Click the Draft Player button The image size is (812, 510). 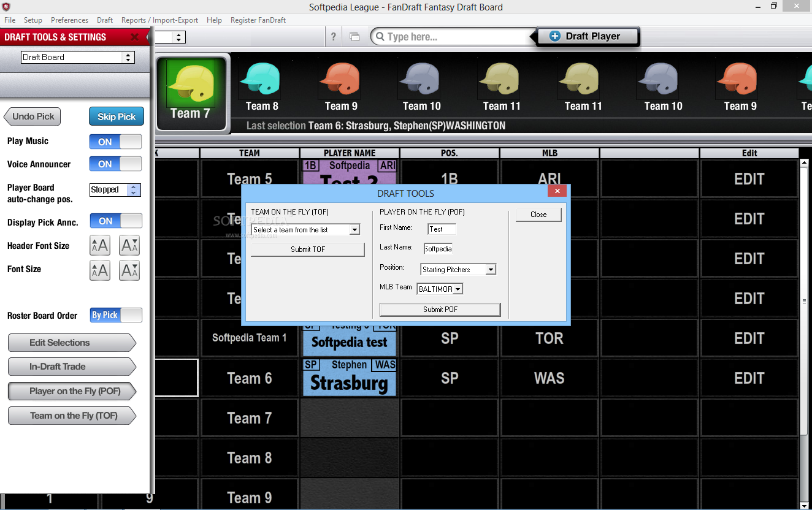click(588, 36)
